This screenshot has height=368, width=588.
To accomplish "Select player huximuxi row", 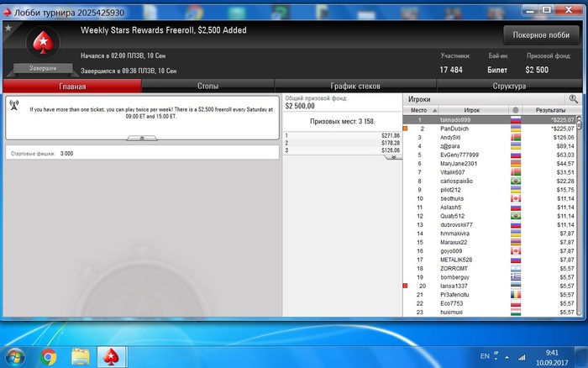I will [490, 313].
